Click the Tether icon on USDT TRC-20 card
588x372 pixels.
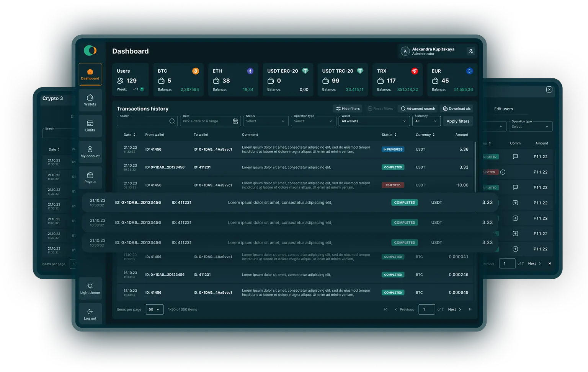360,71
